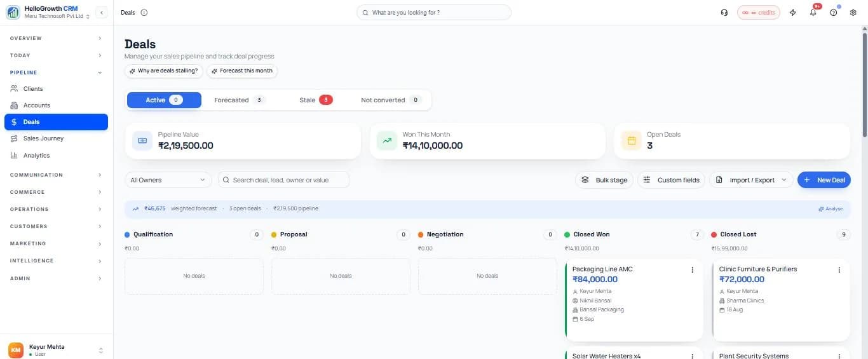Expand the MARKETING sidebar section
Viewport: 868px width, 359px height.
(56, 243)
